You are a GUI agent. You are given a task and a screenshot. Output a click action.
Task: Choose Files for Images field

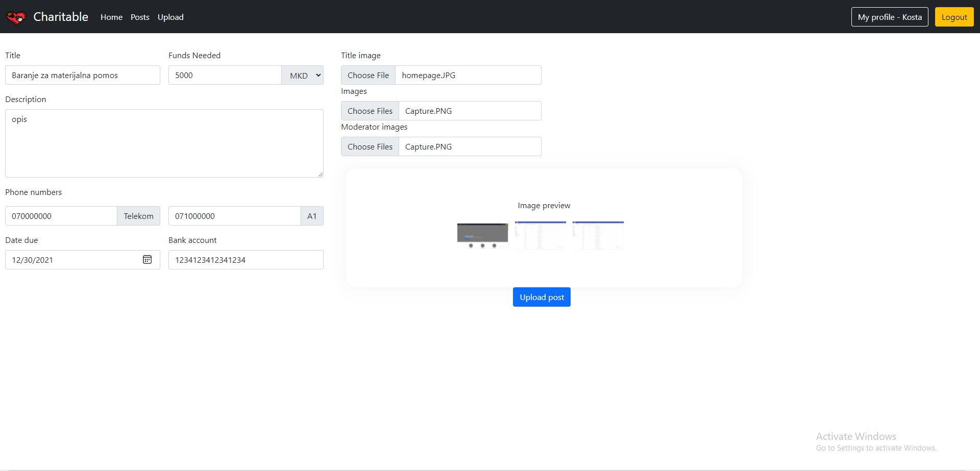tap(370, 111)
